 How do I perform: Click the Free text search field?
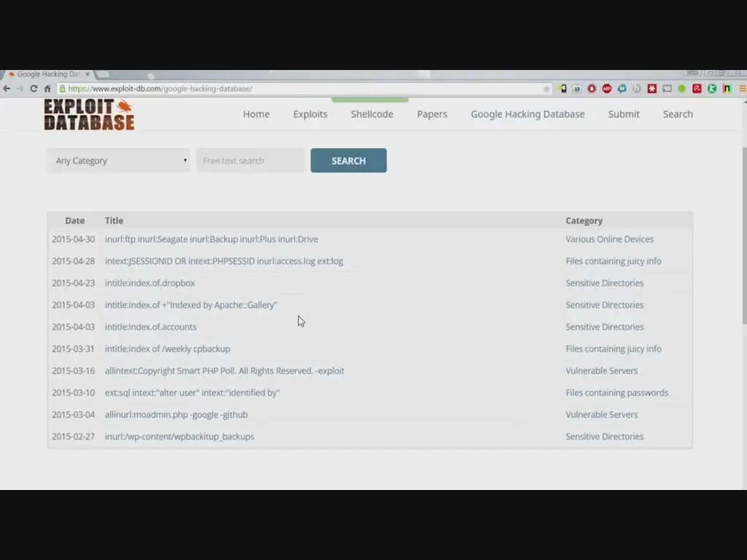click(x=251, y=160)
